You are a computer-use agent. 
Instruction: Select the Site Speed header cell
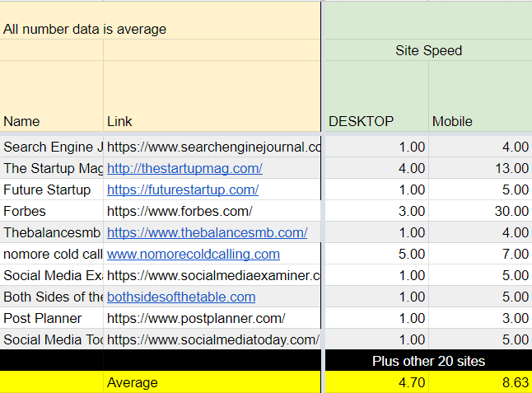[428, 50]
